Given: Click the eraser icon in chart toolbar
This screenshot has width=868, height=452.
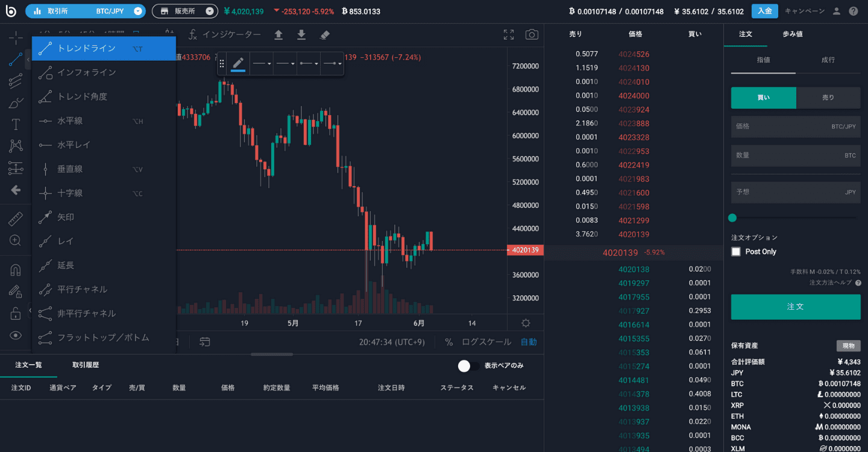Looking at the screenshot, I should coord(325,35).
